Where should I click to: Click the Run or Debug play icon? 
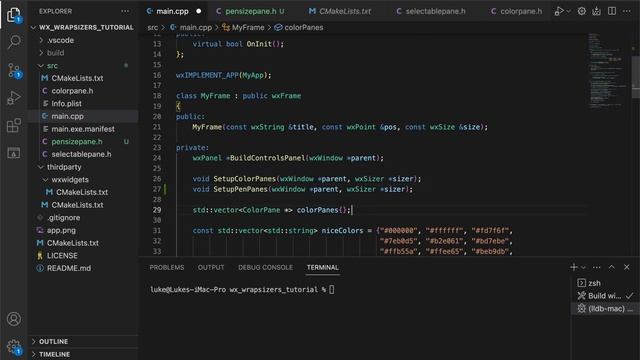(x=558, y=11)
